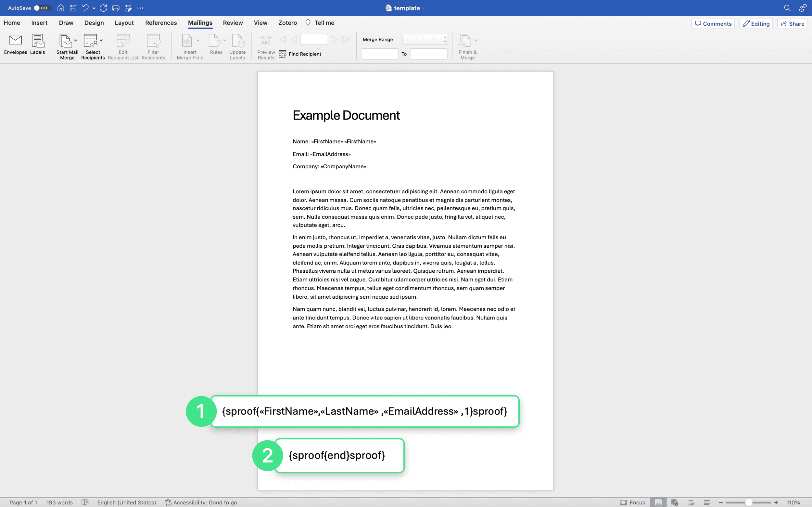This screenshot has height=507, width=812.
Task: Open the template title dropdown
Action: tap(424, 8)
